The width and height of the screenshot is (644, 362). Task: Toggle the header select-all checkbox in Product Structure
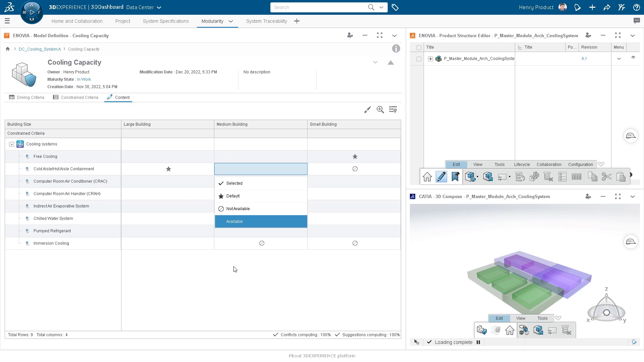(x=419, y=48)
